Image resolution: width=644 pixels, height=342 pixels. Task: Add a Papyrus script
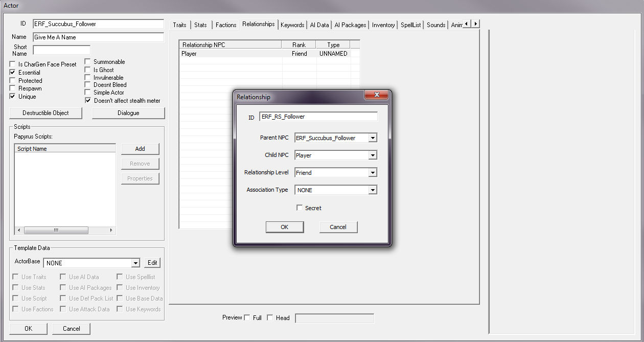click(x=140, y=149)
